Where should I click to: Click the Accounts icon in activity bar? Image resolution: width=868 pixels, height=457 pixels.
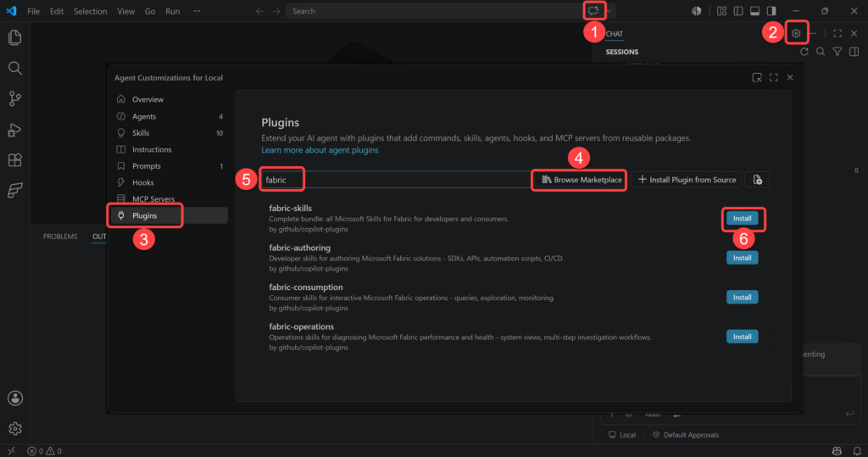tap(15, 398)
